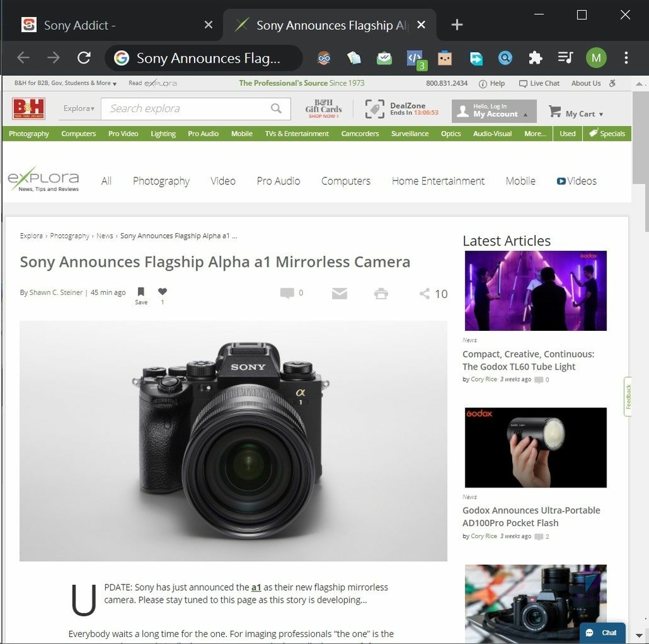The image size is (649, 644).
Task: Open the Photography item in the green bar
Action: [29, 134]
